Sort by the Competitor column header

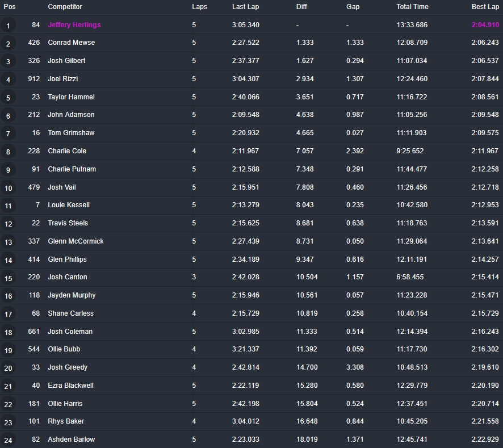[65, 7]
